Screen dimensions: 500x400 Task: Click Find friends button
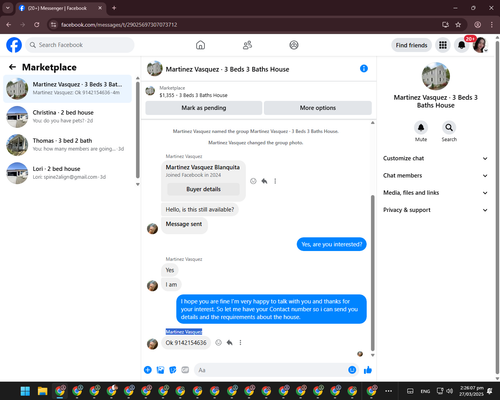(x=411, y=45)
